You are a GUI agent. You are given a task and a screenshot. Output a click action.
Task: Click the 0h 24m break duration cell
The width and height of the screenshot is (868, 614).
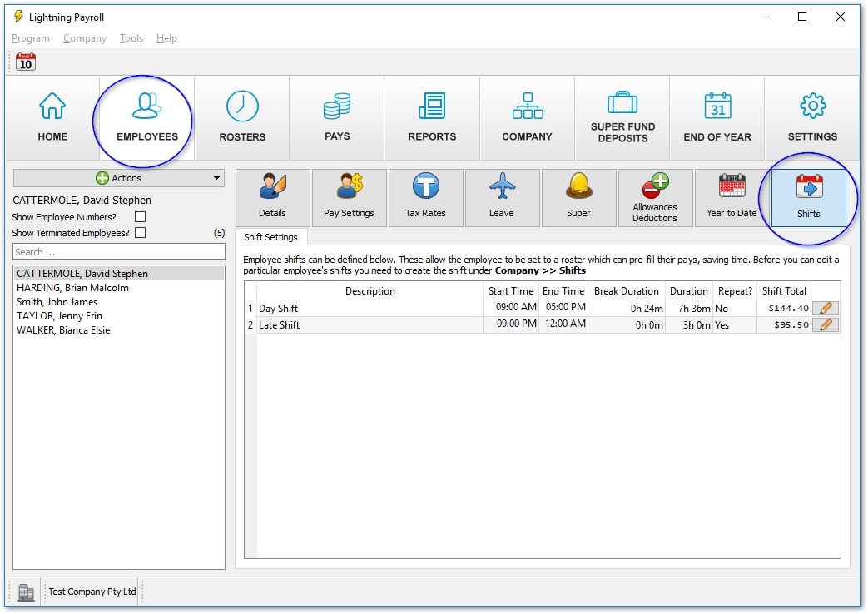coord(626,309)
